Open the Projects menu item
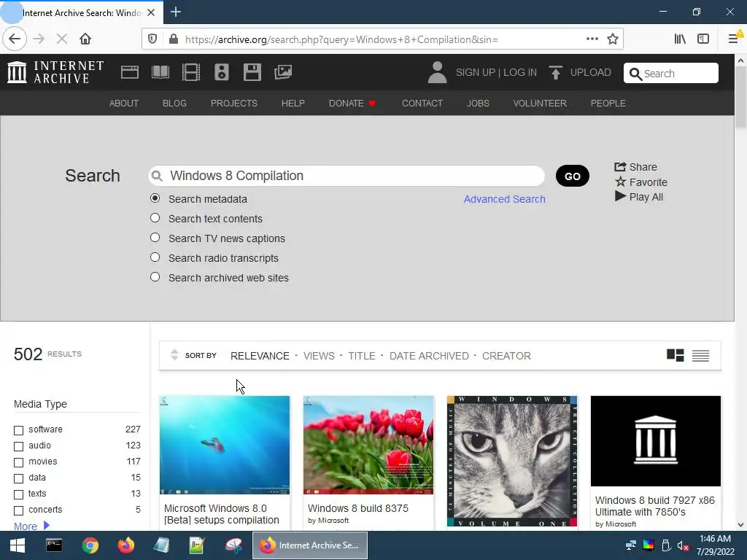Image resolution: width=747 pixels, height=560 pixels. pyautogui.click(x=234, y=104)
